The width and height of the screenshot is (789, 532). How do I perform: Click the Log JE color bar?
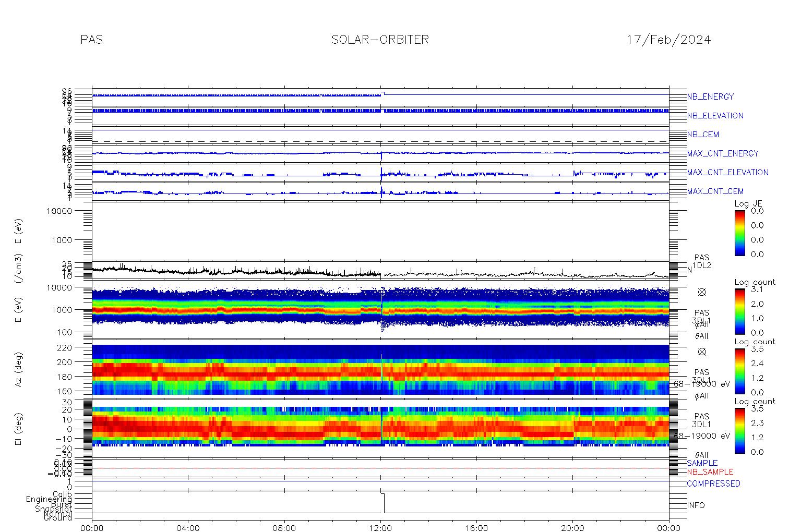(x=740, y=233)
